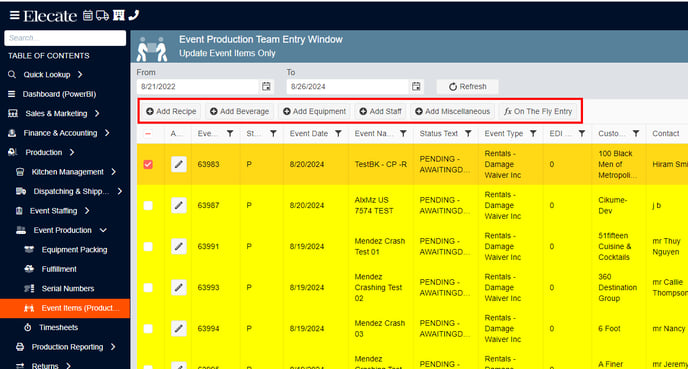The height and width of the screenshot is (369, 688).
Task: Click the Quick Lookup magnifier icon
Action: [x=12, y=75]
